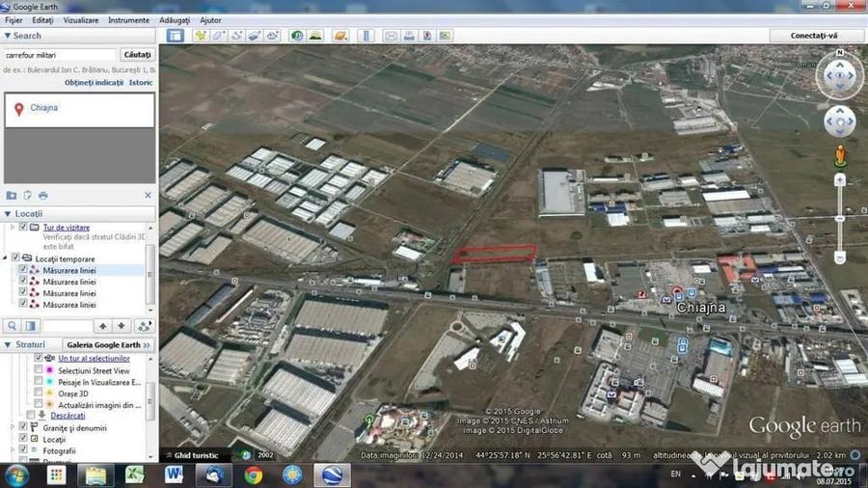Open the Adăugați menu
Screen dimensions: 868x488
click(175, 20)
